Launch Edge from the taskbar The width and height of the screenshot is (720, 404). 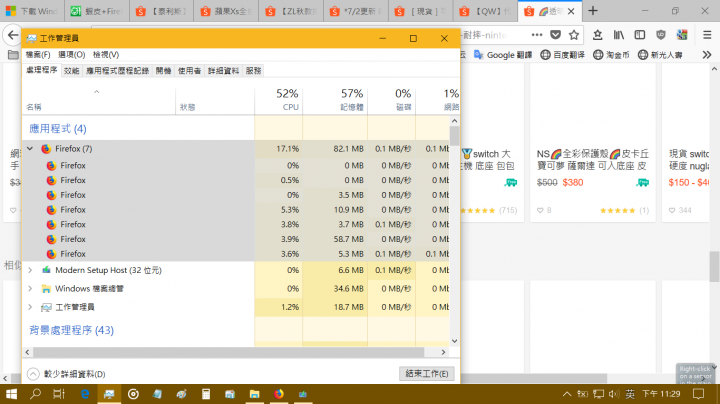[84, 394]
